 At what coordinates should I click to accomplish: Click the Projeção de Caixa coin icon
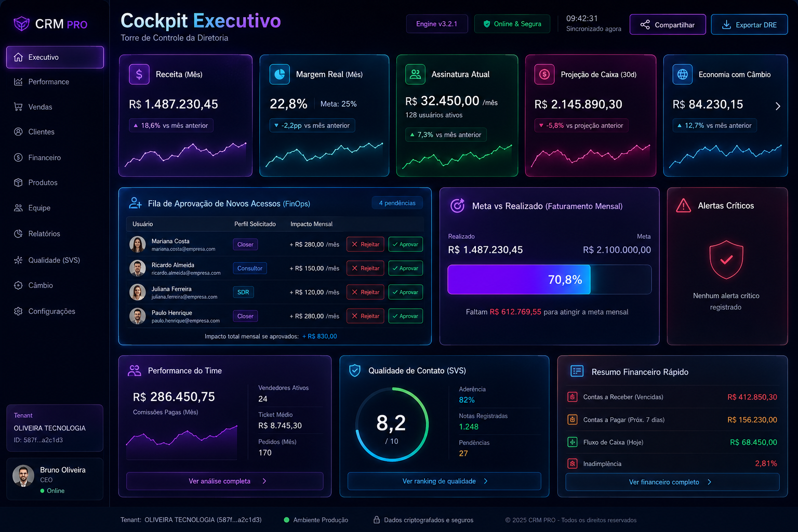pos(544,74)
